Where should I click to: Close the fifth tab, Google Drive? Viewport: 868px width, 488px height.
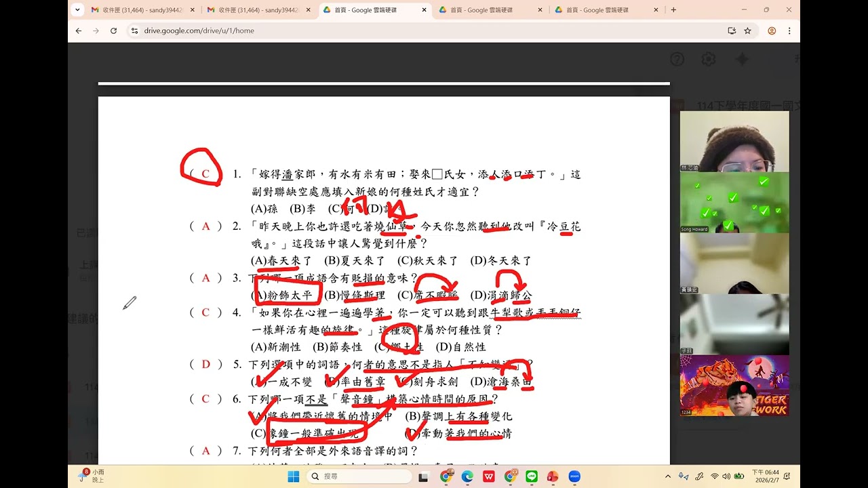[656, 10]
